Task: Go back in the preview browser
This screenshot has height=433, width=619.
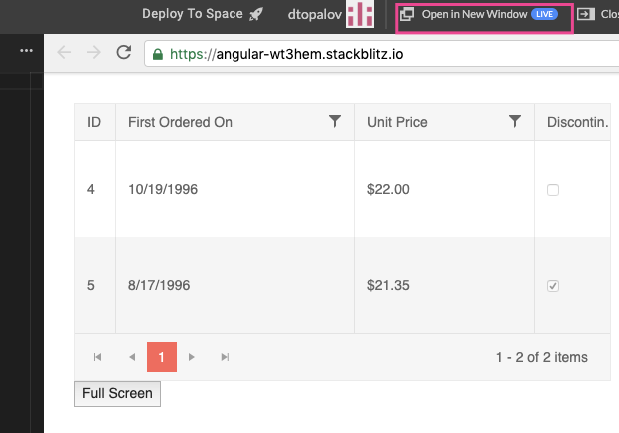Action: click(x=65, y=53)
